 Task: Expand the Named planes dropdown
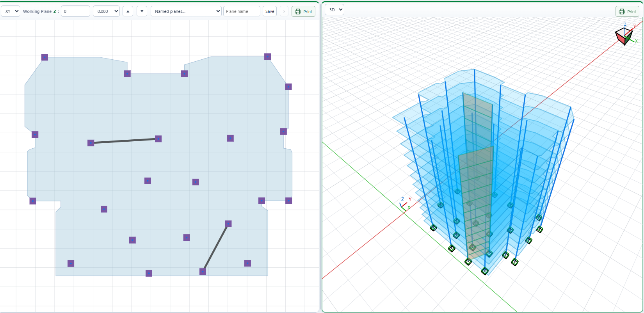(x=186, y=11)
